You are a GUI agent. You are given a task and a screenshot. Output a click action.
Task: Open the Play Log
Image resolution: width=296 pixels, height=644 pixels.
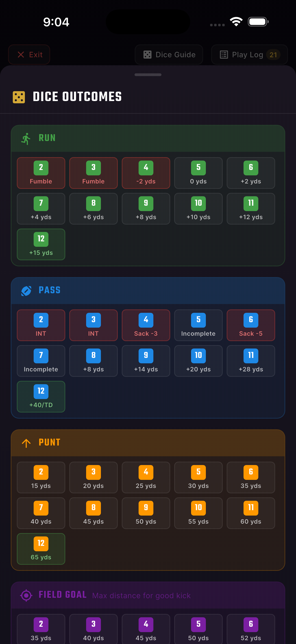pyautogui.click(x=249, y=55)
